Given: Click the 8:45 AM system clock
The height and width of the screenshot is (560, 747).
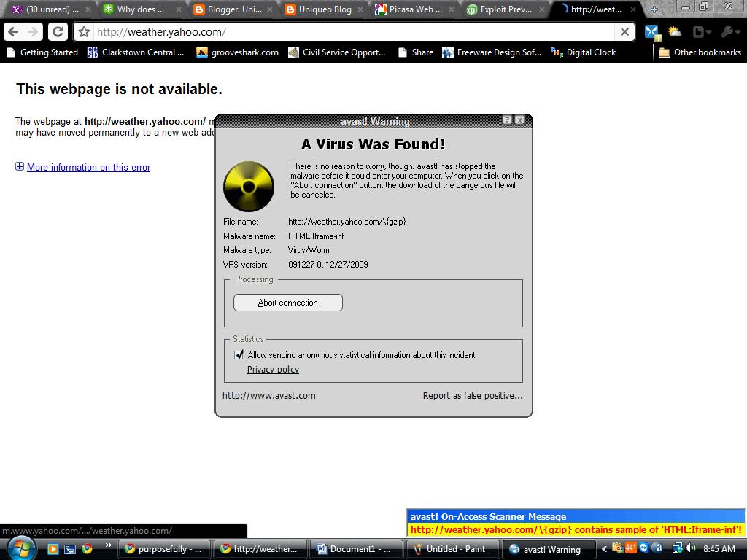Looking at the screenshot, I should coord(719,549).
